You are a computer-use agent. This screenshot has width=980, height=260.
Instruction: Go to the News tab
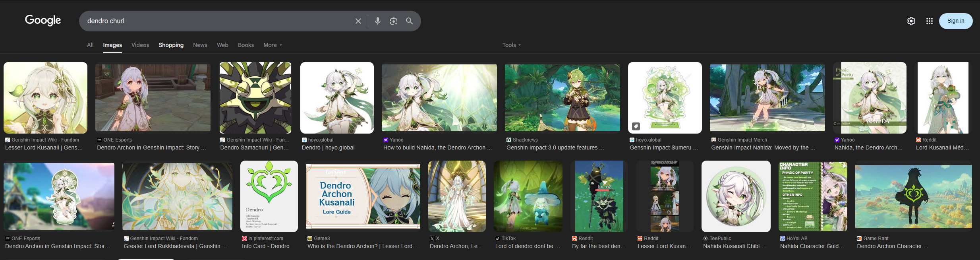200,45
